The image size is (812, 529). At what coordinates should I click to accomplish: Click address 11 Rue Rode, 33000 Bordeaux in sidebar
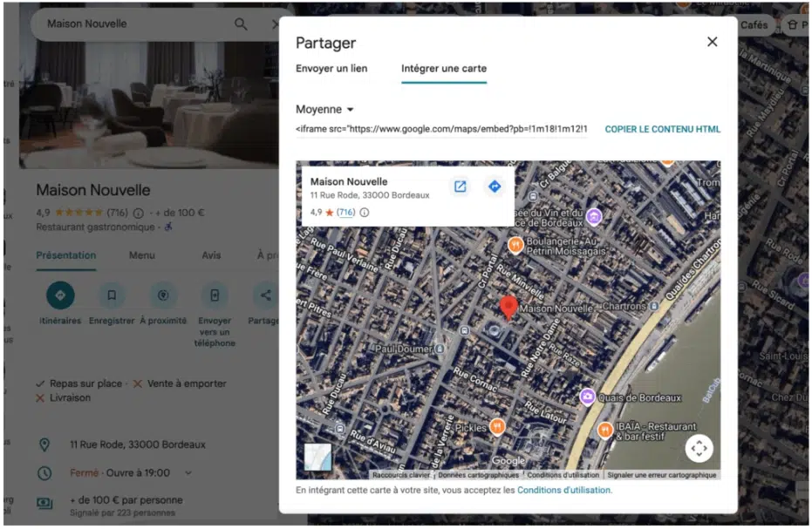(138, 444)
